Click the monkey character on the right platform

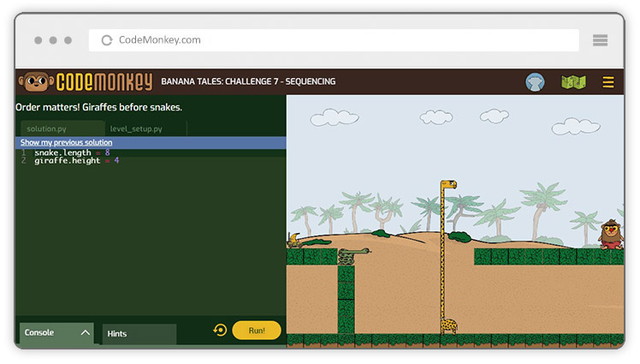tap(611, 234)
